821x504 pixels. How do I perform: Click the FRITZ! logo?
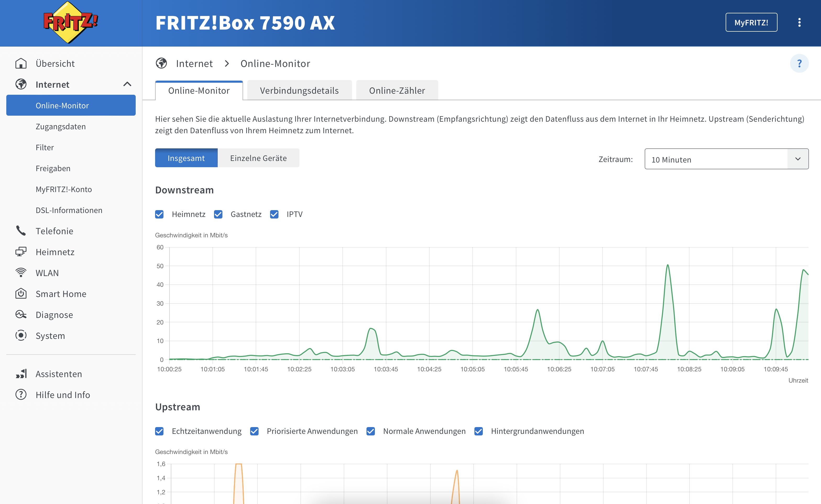pos(71,22)
